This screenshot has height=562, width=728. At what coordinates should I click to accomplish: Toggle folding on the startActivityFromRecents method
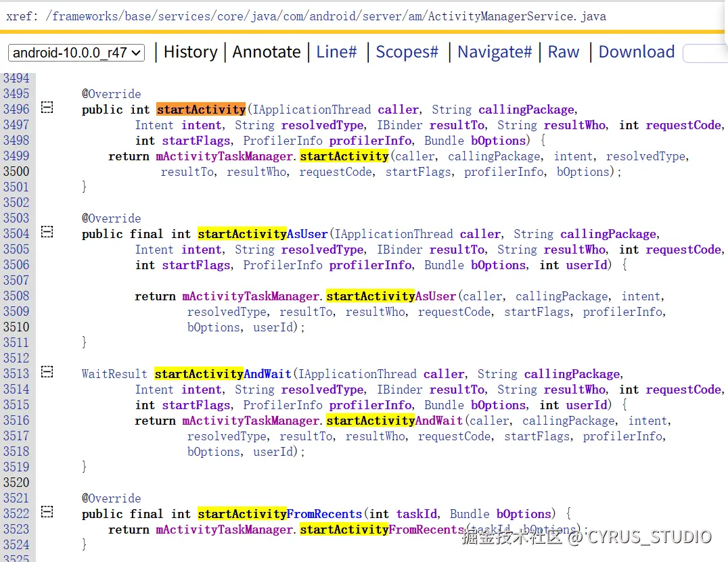pos(46,512)
